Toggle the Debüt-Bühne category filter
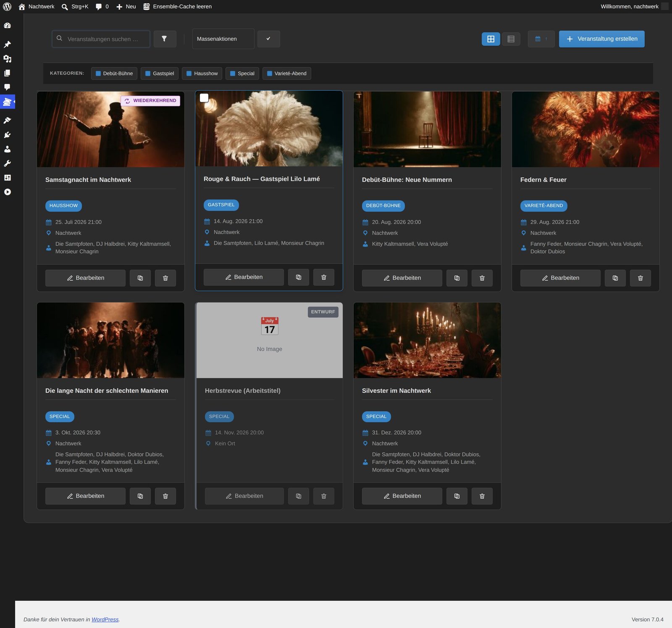672x628 pixels. pos(114,74)
